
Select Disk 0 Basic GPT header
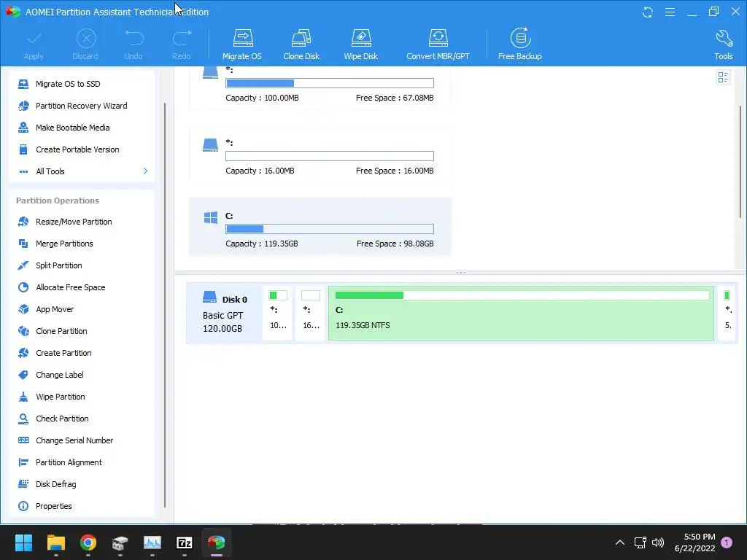tap(225, 314)
